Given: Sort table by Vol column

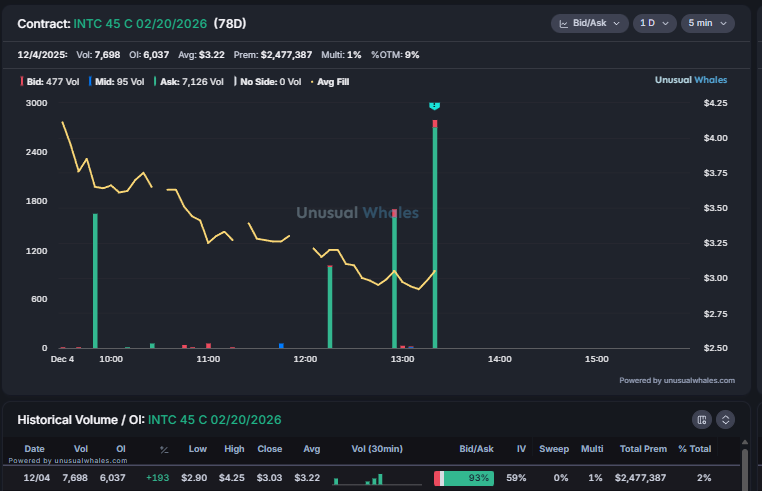Looking at the screenshot, I should click(x=81, y=449).
